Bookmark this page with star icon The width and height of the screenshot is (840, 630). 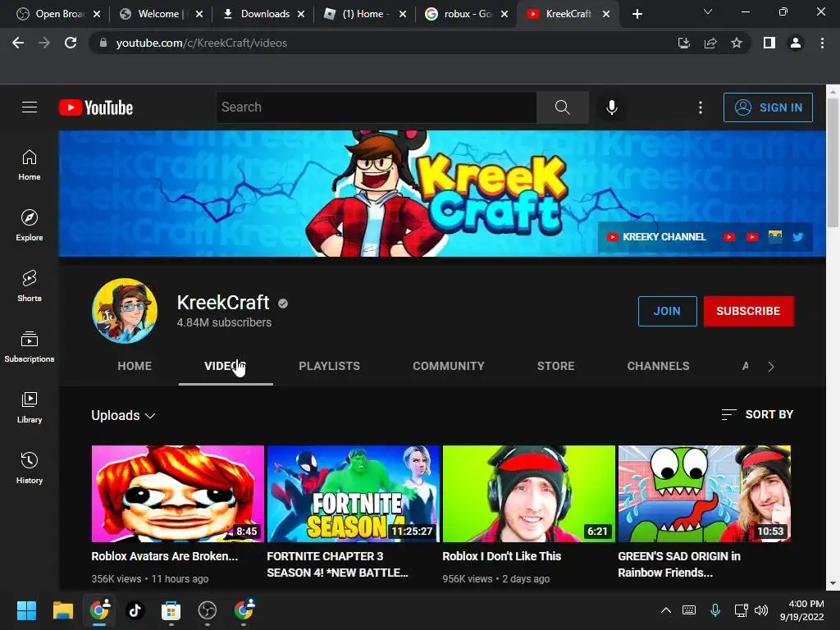[737, 43]
